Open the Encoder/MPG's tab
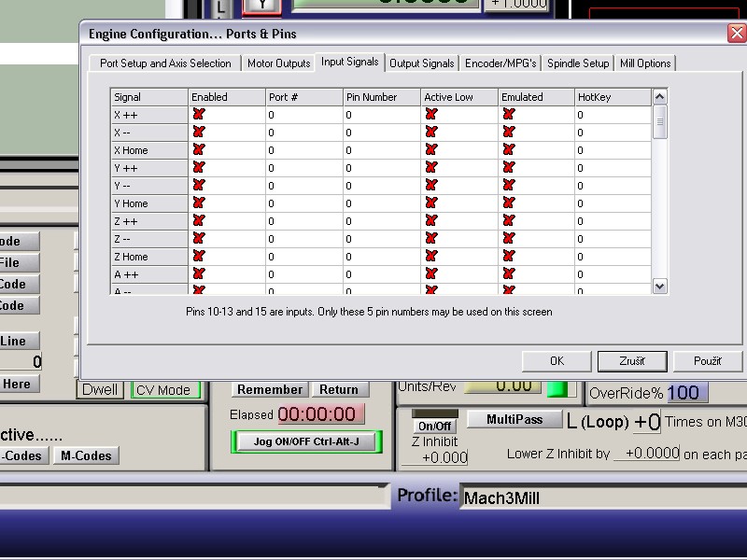The height and width of the screenshot is (560, 747). click(x=500, y=63)
